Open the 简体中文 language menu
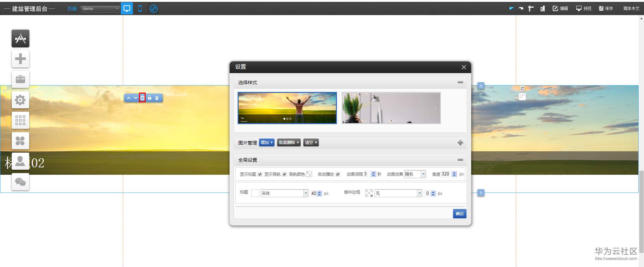The width and height of the screenshot is (644, 267). pos(631,9)
